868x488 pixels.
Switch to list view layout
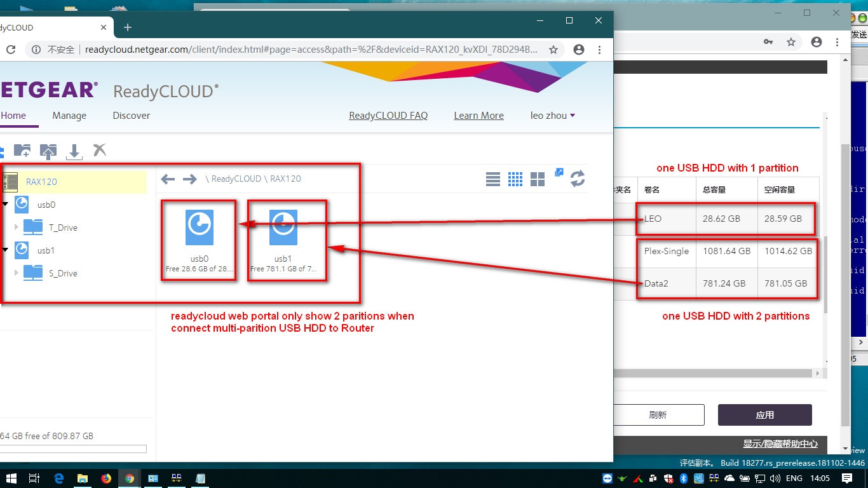point(493,179)
